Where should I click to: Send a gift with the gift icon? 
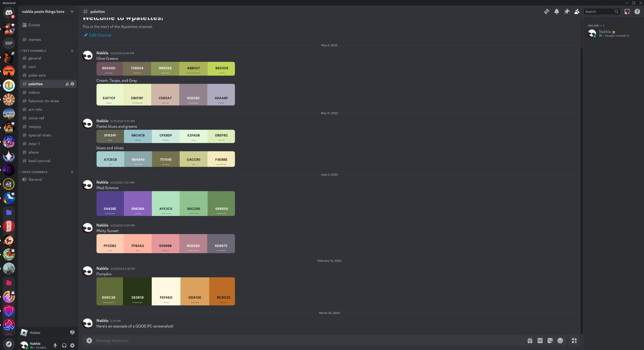tap(530, 341)
